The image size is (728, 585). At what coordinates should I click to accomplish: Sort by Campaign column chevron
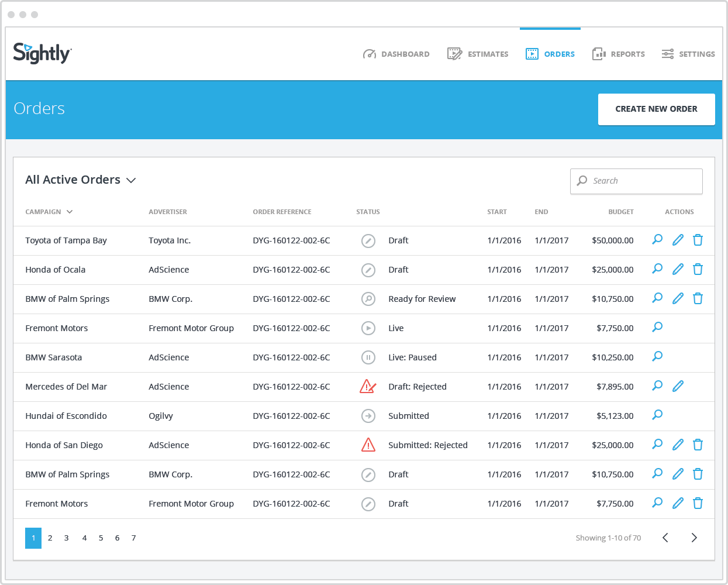pyautogui.click(x=70, y=212)
